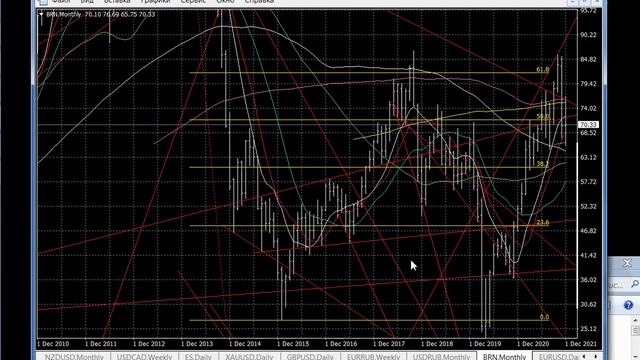The image size is (640, 360).
Task: Open the ES.Daily chart tab
Action: (198, 357)
